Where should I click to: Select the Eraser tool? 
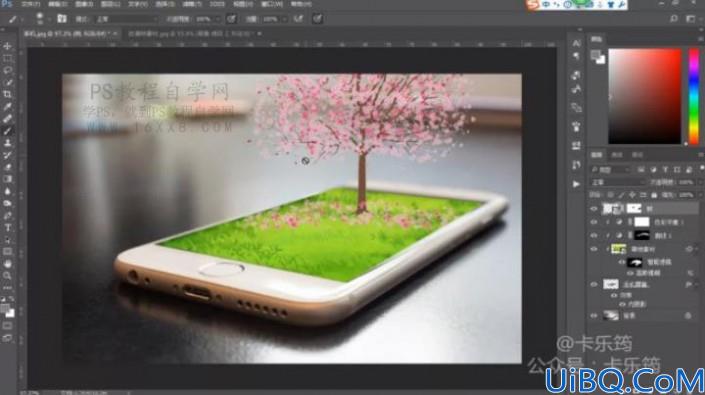tap(7, 167)
